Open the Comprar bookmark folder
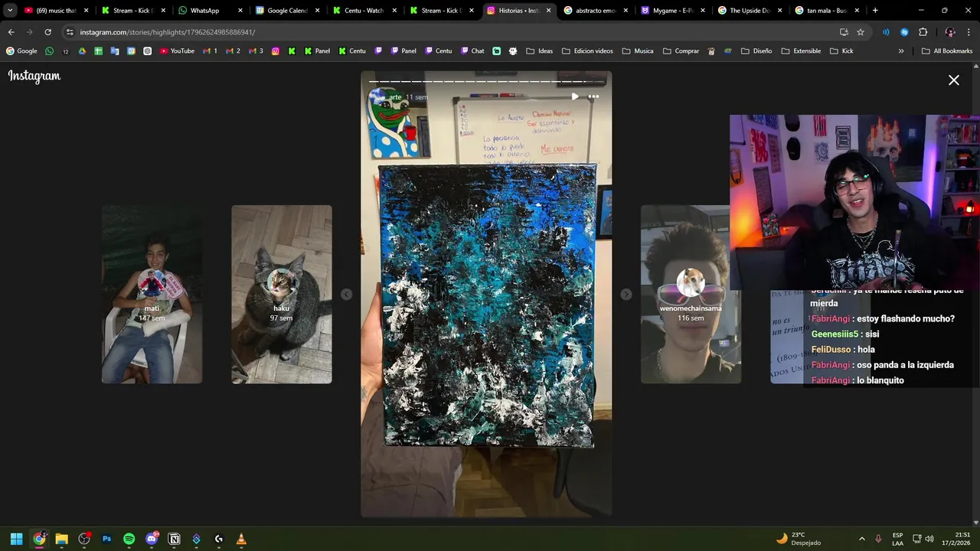The image size is (980, 551). 681,51
